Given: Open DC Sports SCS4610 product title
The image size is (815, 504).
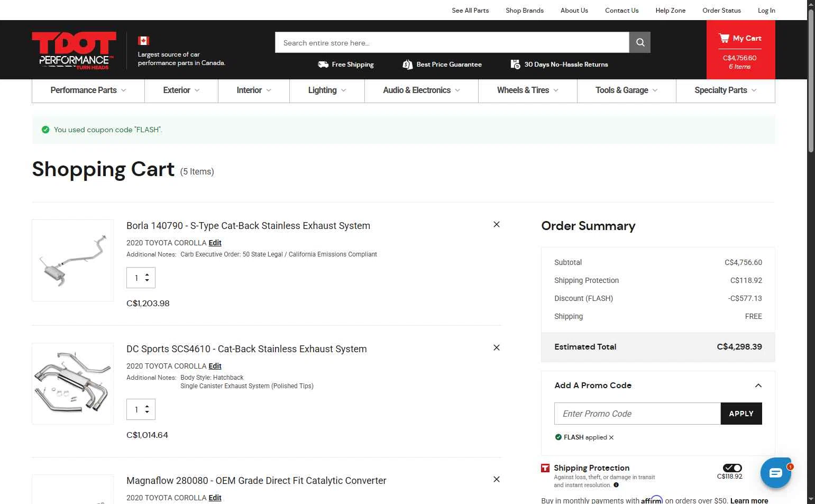Looking at the screenshot, I should 246,349.
